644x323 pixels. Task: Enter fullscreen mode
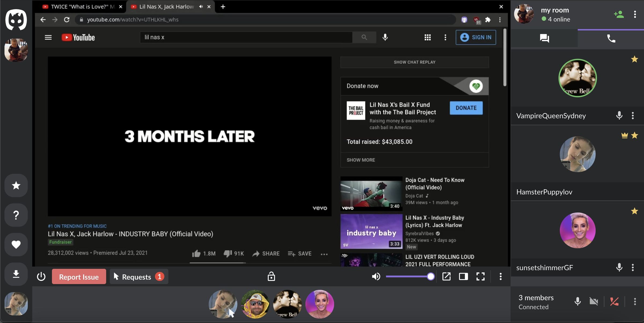[x=480, y=276]
